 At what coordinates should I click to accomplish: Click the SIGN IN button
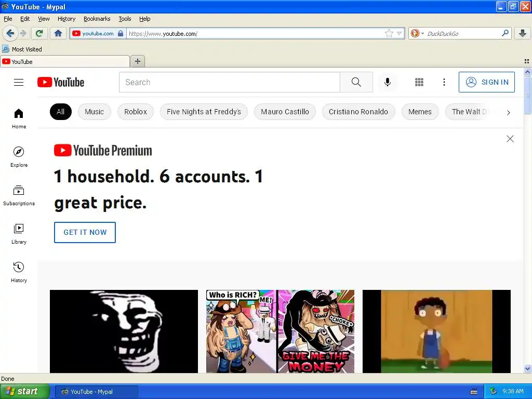(x=486, y=82)
